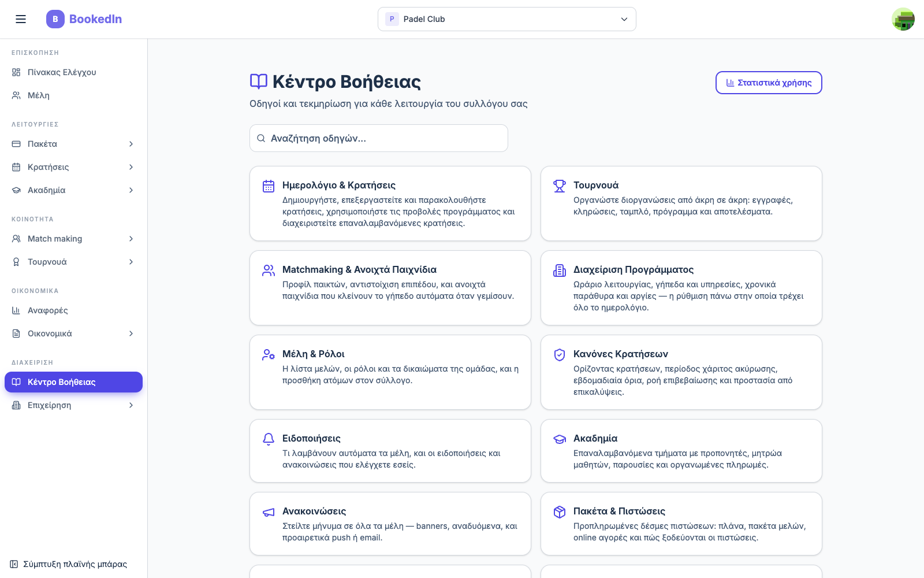Click the building icon on Διαχείριση Προγράμματος card
The image size is (924, 578).
point(560,271)
